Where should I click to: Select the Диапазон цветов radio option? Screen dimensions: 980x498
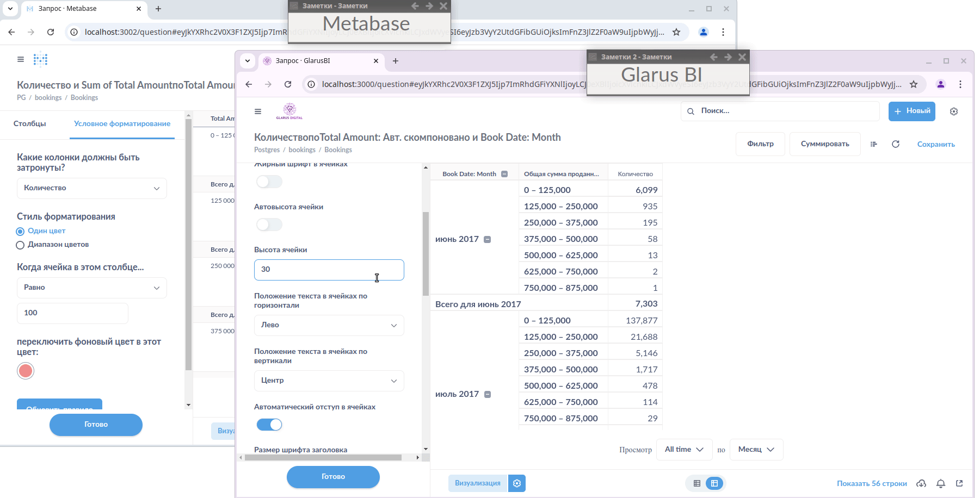(x=20, y=245)
